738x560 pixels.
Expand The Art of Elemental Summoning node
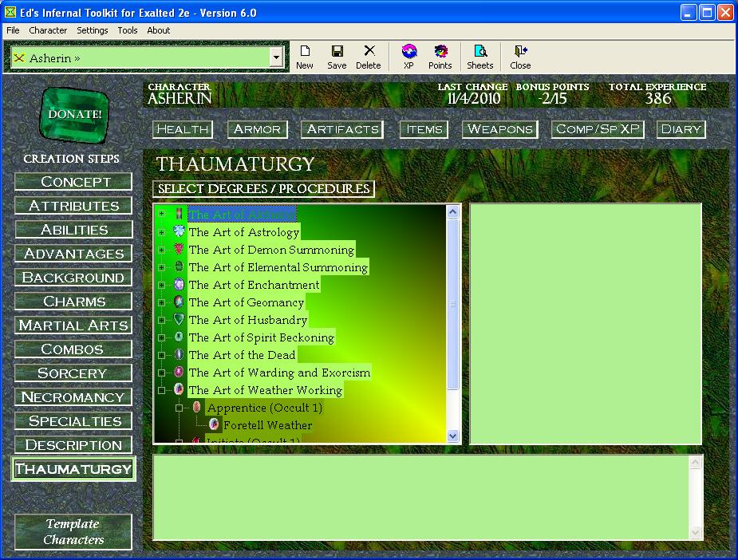click(x=162, y=266)
